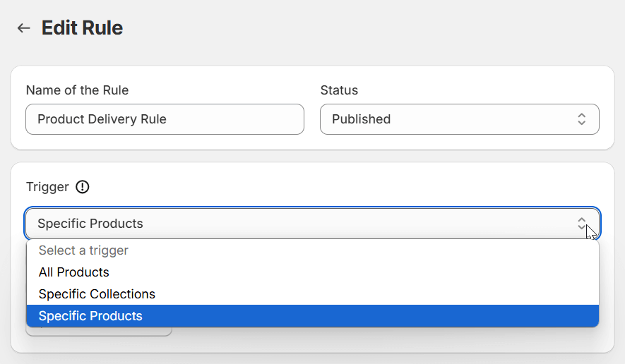
Task: Click the "Published" status value text
Action: (361, 119)
